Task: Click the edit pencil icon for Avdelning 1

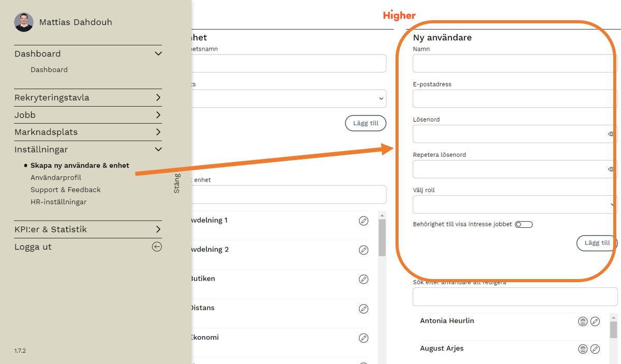Action: point(363,221)
